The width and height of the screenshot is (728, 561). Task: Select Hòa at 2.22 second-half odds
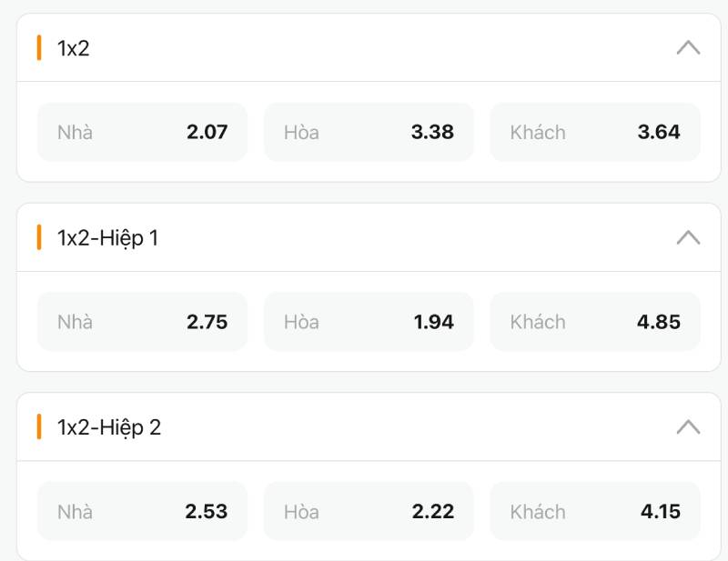click(369, 511)
